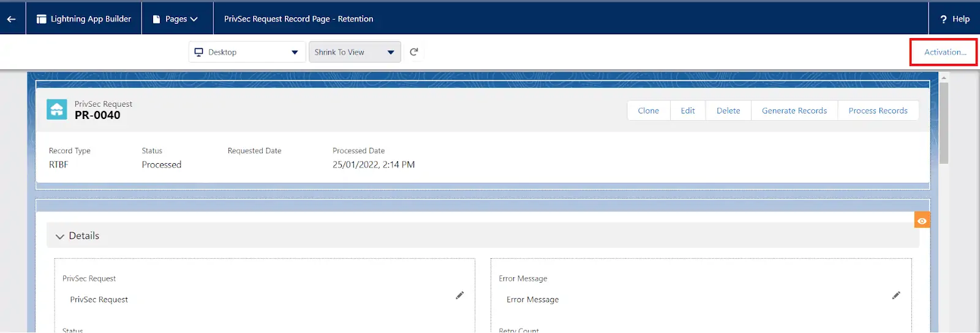
Task: Click the back arrow icon
Action: coord(11,19)
